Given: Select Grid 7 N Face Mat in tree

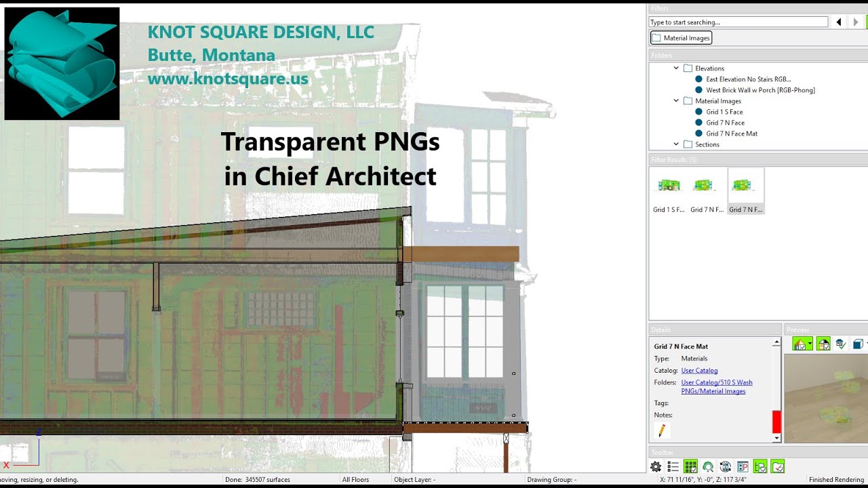Looking at the screenshot, I should pos(732,134).
